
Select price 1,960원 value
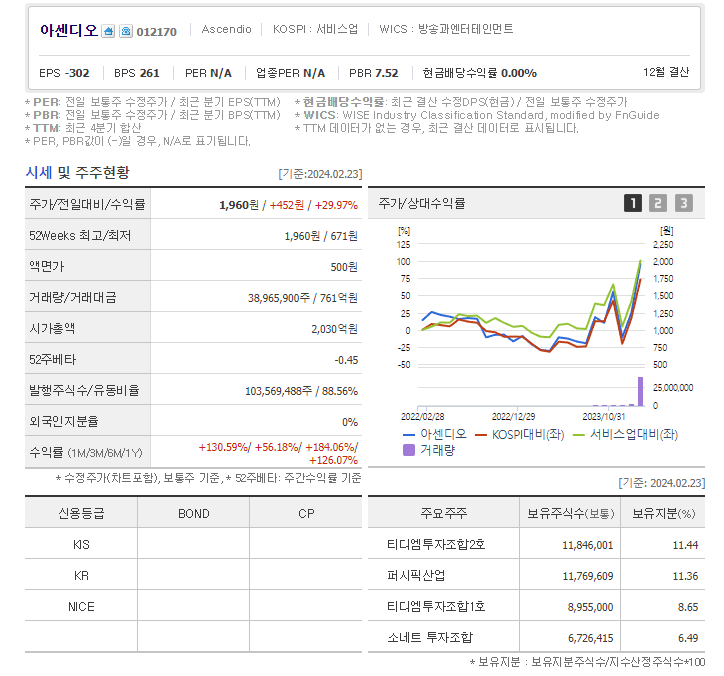(x=239, y=205)
